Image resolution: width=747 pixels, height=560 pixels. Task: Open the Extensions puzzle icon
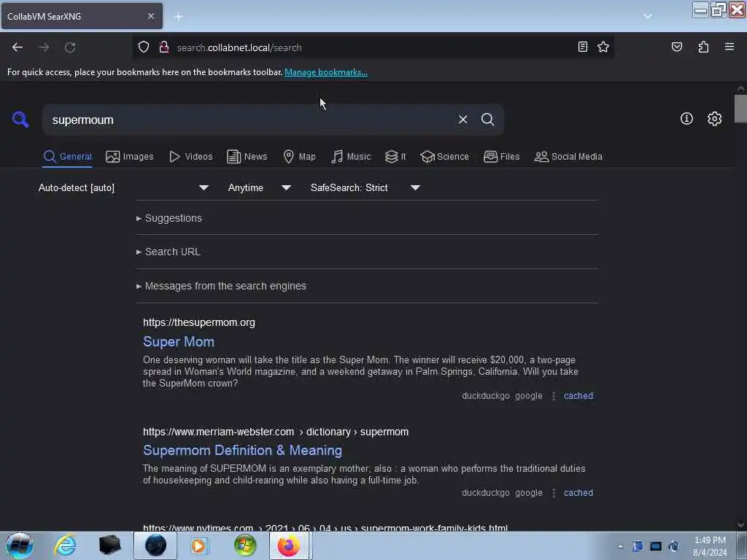[703, 47]
